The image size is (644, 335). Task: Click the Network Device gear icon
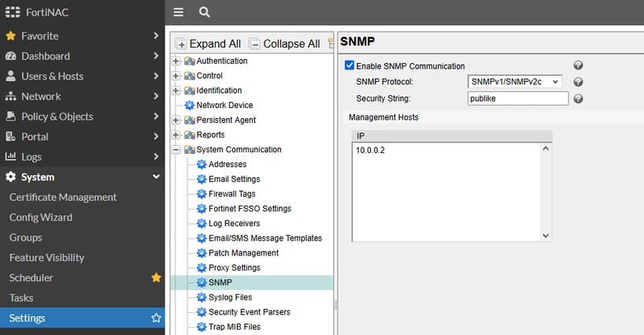(x=189, y=105)
